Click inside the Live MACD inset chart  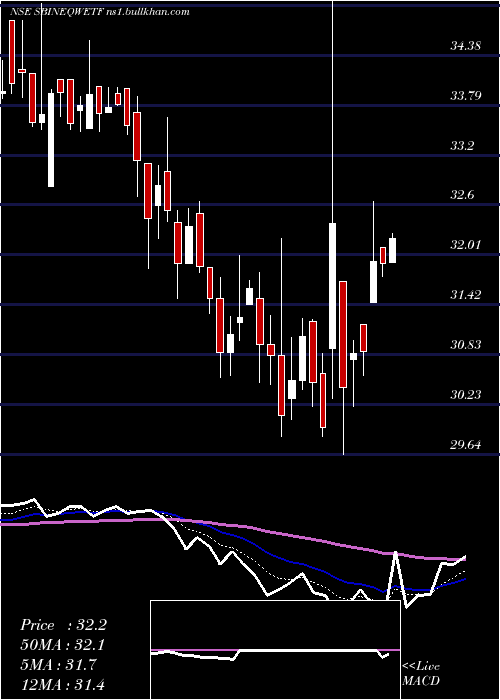[275, 650]
